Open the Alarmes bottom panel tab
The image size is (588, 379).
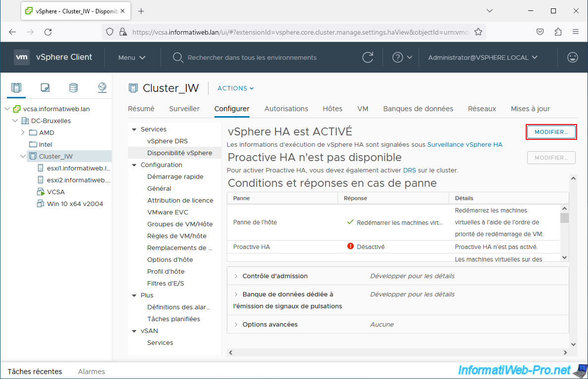tap(91, 372)
